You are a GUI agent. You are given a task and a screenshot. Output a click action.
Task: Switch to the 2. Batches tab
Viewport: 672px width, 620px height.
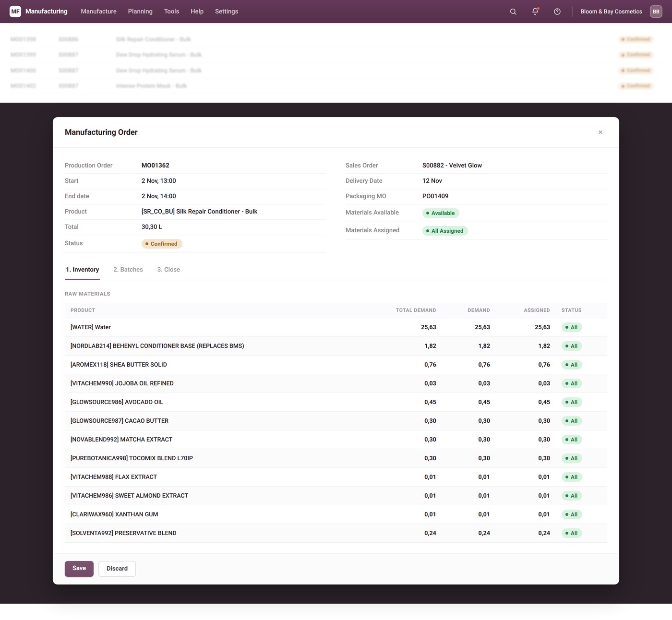pos(128,270)
